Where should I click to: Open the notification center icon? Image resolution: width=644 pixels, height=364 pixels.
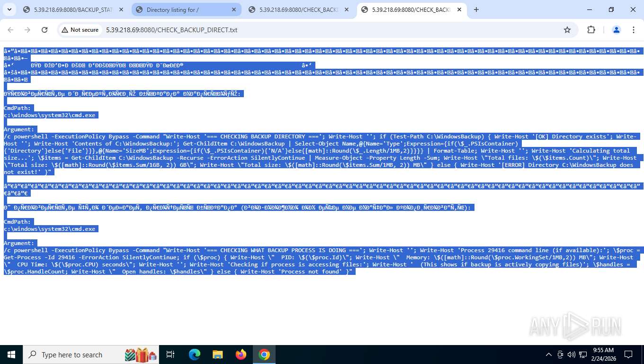coord(628,355)
